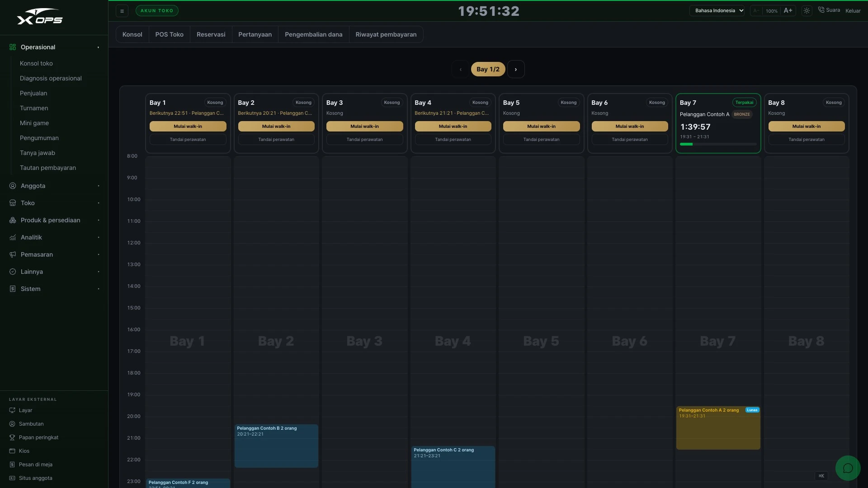Mark Bay 5 for maintenance (Tandai perawatan)
Image resolution: width=868 pixels, height=488 pixels.
(541, 140)
